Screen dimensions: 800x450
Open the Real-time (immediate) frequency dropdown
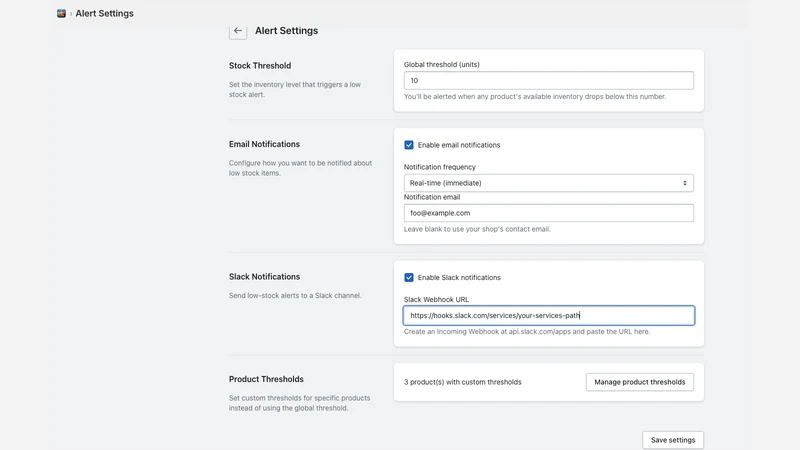548,183
